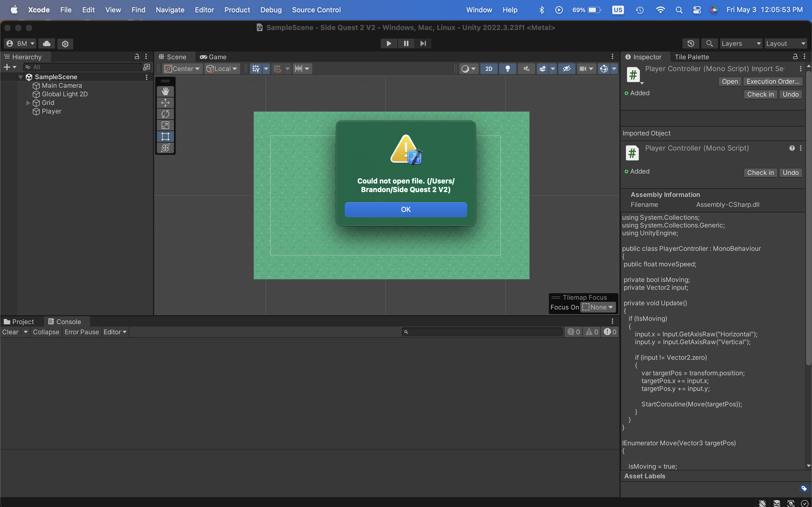Select the Rotate tool
The width and height of the screenshot is (812, 507).
(x=165, y=114)
